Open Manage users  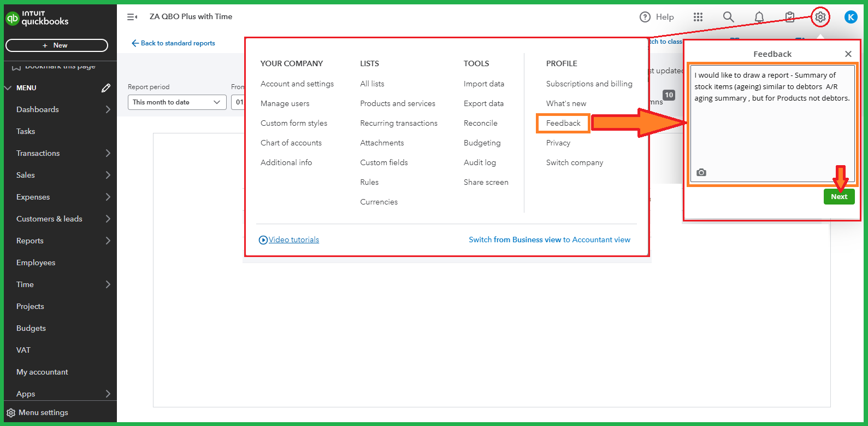pos(285,103)
